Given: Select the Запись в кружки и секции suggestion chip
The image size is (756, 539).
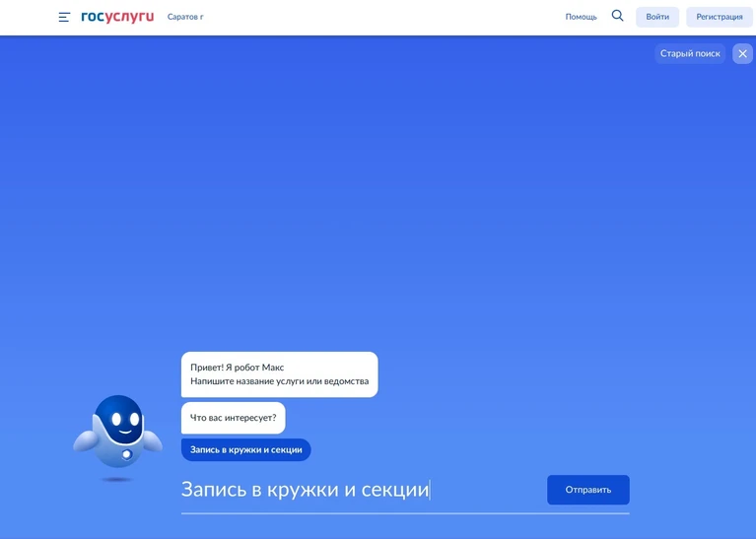Looking at the screenshot, I should [x=245, y=449].
